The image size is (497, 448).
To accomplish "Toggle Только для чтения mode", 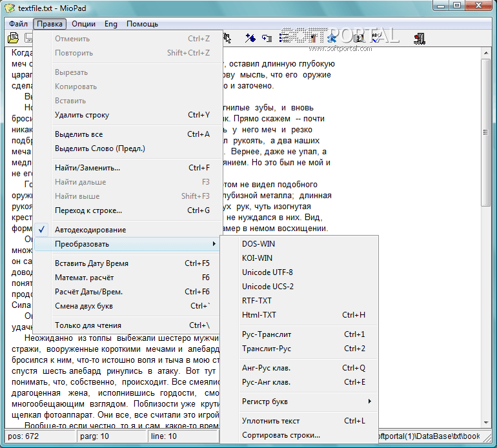I will coord(128,325).
